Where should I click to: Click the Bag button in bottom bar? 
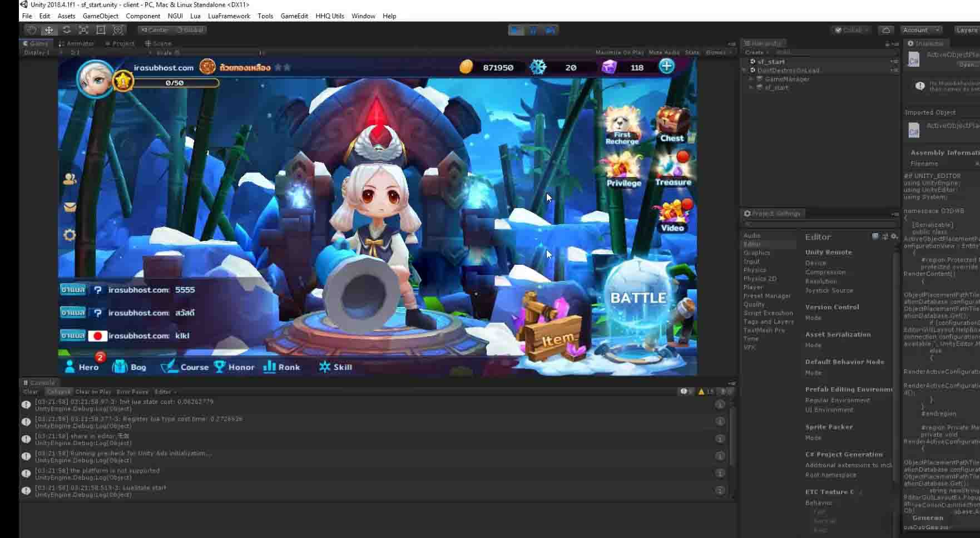pyautogui.click(x=129, y=367)
